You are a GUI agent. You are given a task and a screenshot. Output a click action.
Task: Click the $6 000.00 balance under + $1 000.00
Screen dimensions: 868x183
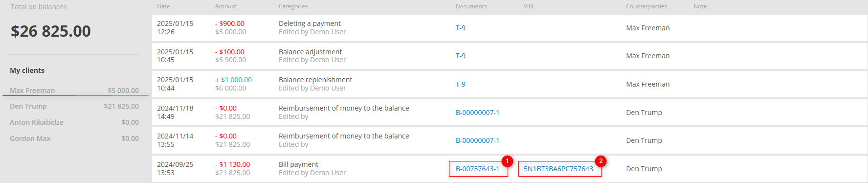click(x=231, y=88)
